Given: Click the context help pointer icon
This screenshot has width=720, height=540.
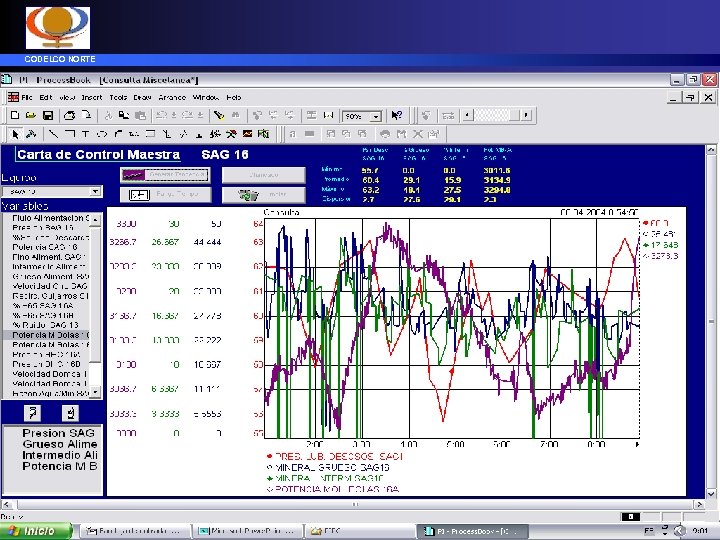Looking at the screenshot, I should [x=396, y=116].
